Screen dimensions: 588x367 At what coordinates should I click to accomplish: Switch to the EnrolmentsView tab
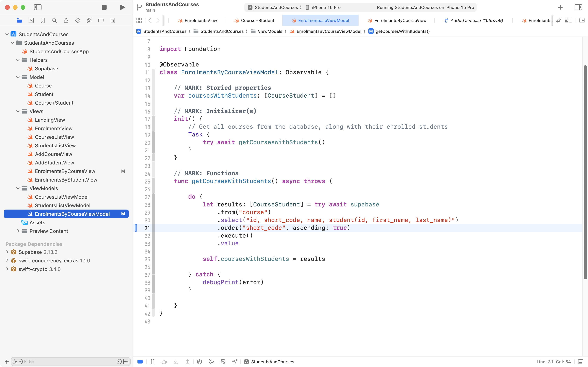pos(200,20)
